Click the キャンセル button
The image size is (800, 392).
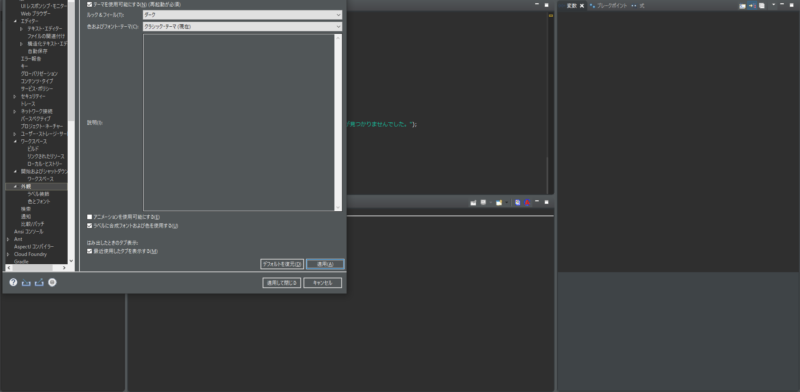point(322,283)
